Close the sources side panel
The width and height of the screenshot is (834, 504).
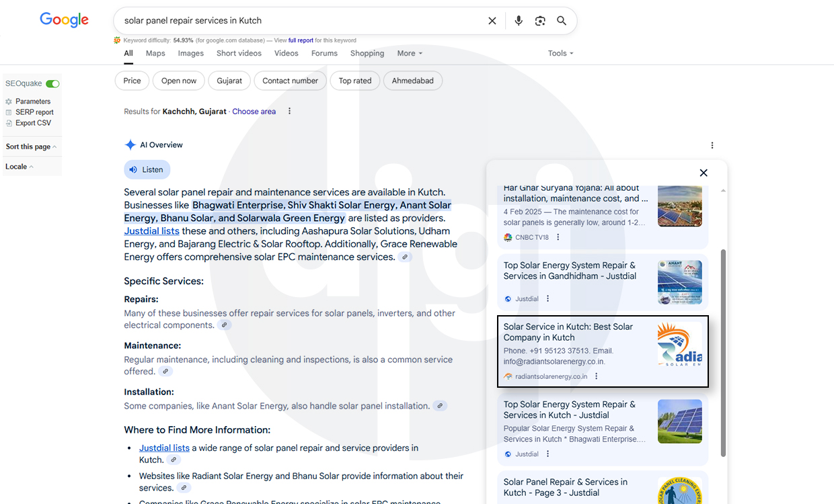[704, 173]
